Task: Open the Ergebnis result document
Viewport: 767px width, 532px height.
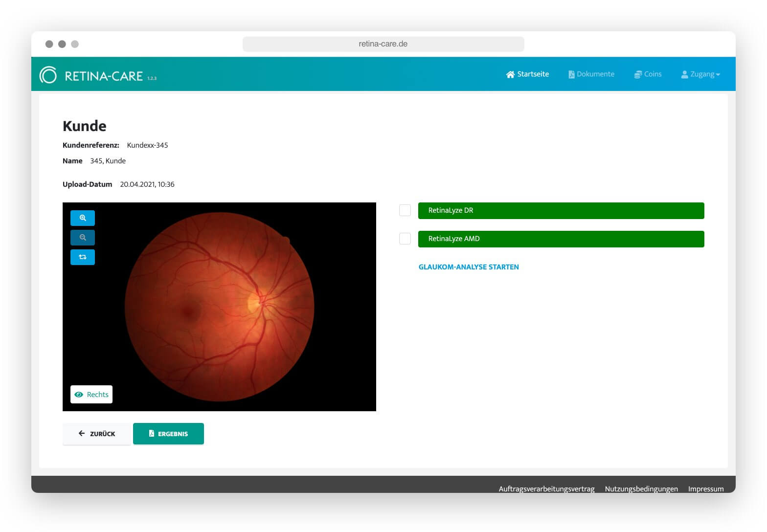Action: point(168,434)
